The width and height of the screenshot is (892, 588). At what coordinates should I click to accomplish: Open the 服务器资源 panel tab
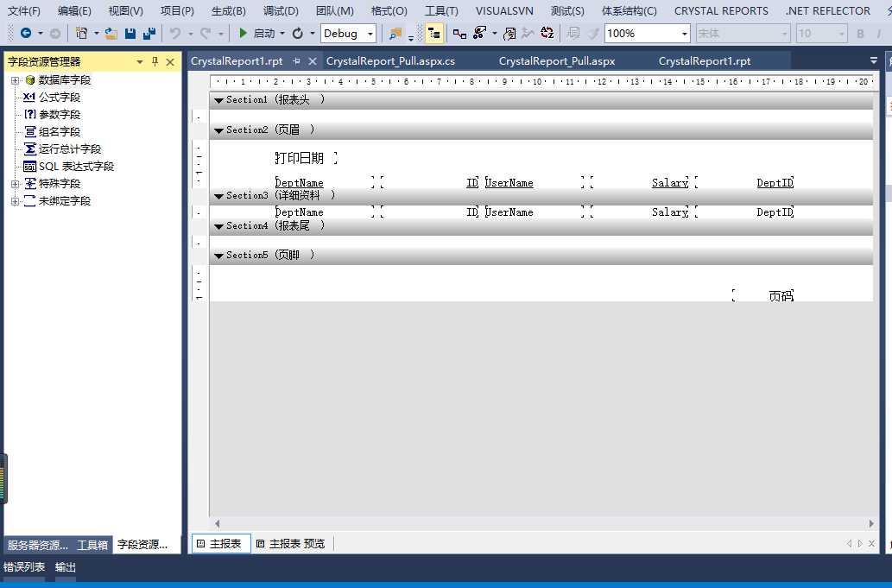37,545
